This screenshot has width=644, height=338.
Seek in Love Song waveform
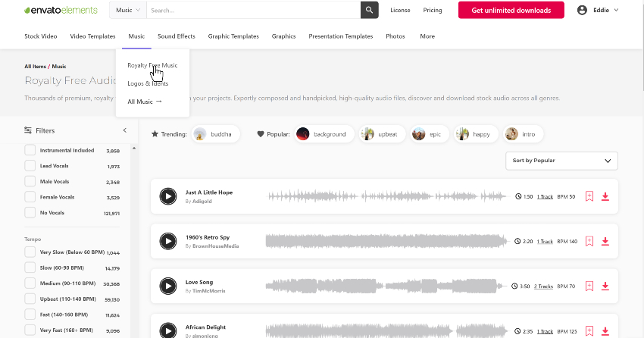click(x=386, y=286)
